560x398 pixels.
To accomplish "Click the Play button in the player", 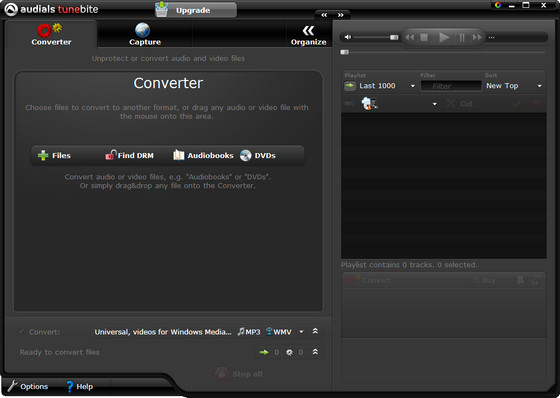I will coord(444,37).
